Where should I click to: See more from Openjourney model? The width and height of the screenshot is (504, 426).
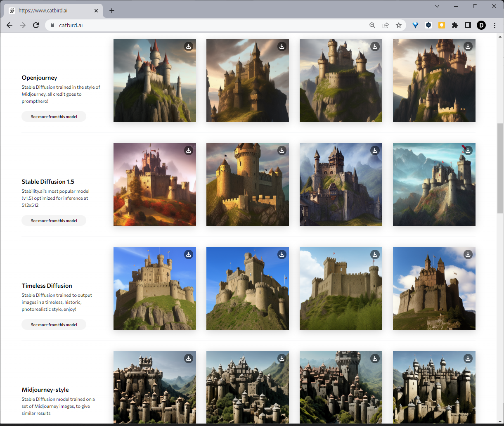point(54,116)
